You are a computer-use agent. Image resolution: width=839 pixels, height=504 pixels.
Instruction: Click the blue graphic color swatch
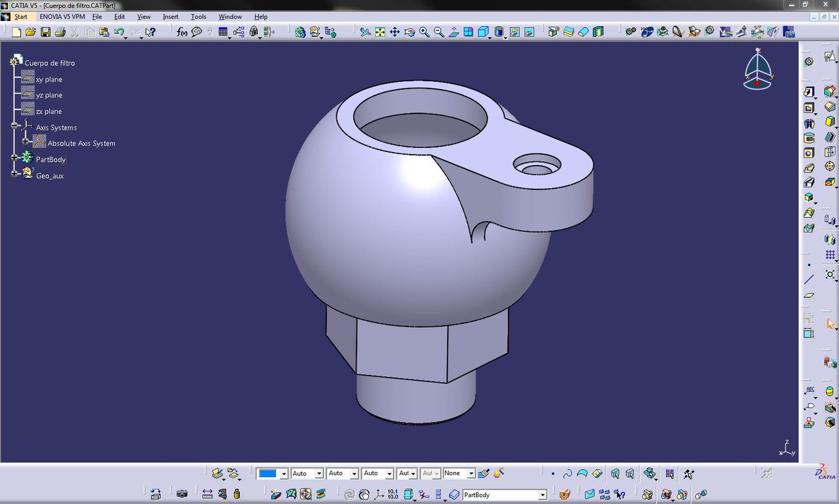267,473
